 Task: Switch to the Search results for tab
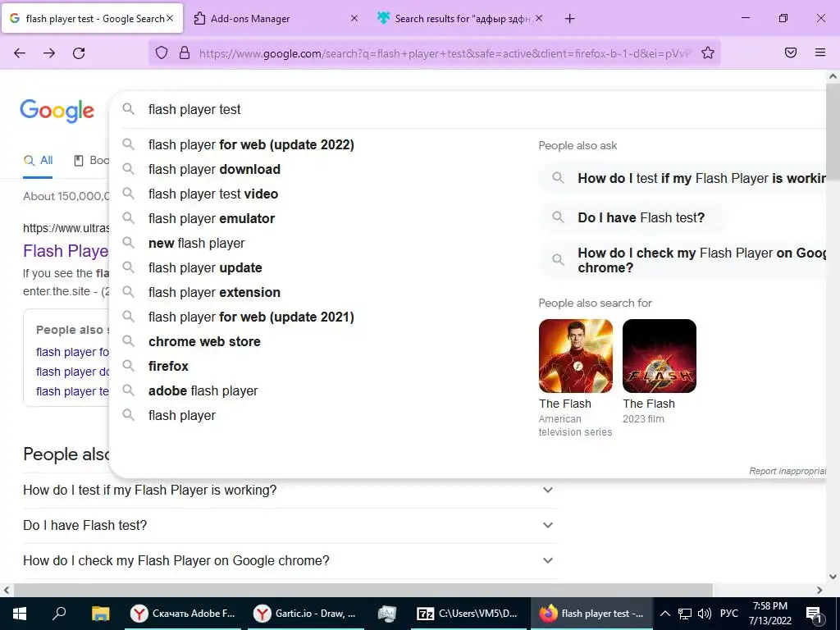point(459,18)
